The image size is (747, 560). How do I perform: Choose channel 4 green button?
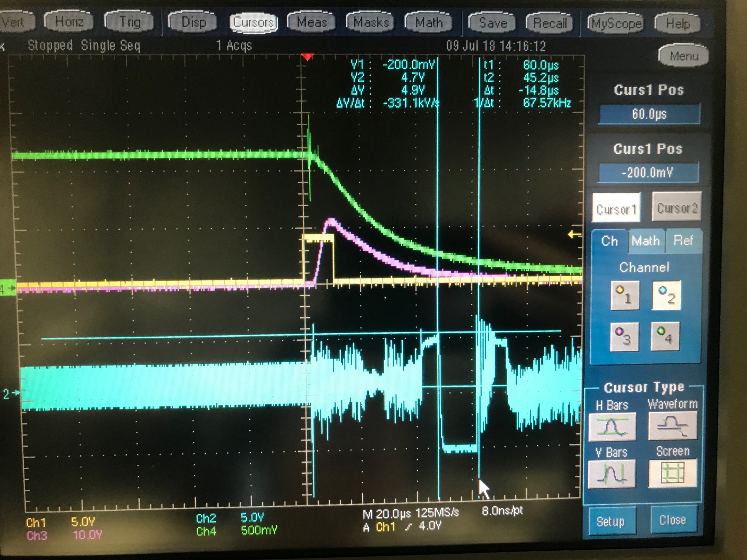tap(665, 336)
